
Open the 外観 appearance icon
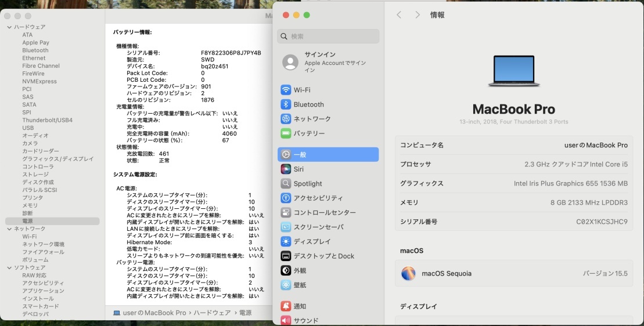click(286, 270)
